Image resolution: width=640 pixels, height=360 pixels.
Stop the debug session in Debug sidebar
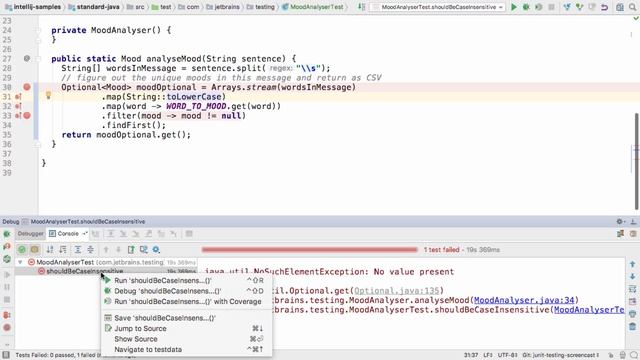coord(7,300)
